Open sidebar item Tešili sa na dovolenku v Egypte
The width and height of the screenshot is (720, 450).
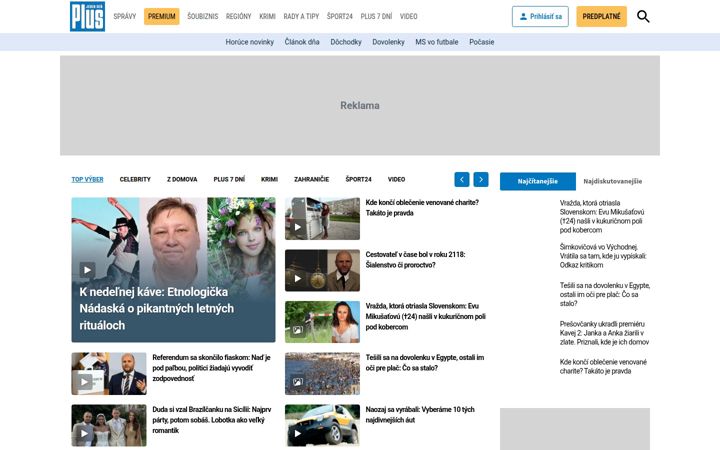(605, 294)
